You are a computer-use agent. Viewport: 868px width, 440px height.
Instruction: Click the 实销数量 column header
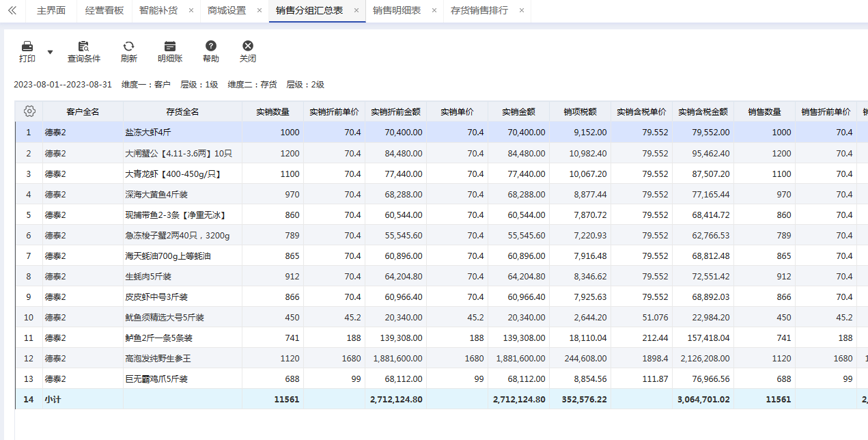pos(272,112)
